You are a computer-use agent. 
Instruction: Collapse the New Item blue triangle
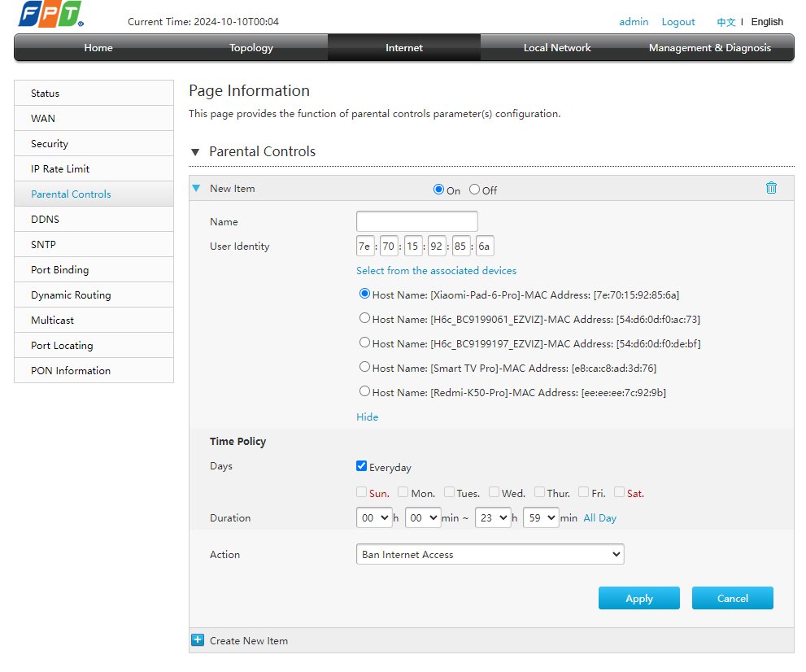pos(196,188)
